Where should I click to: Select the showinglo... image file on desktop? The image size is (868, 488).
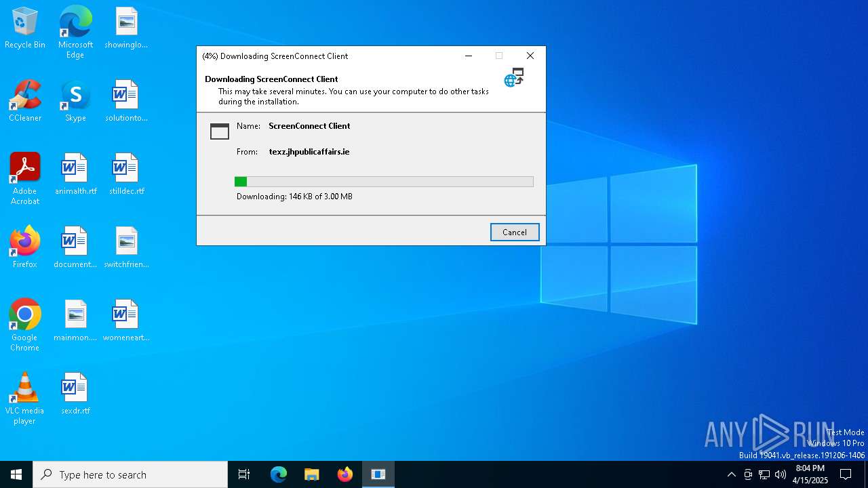[126, 28]
